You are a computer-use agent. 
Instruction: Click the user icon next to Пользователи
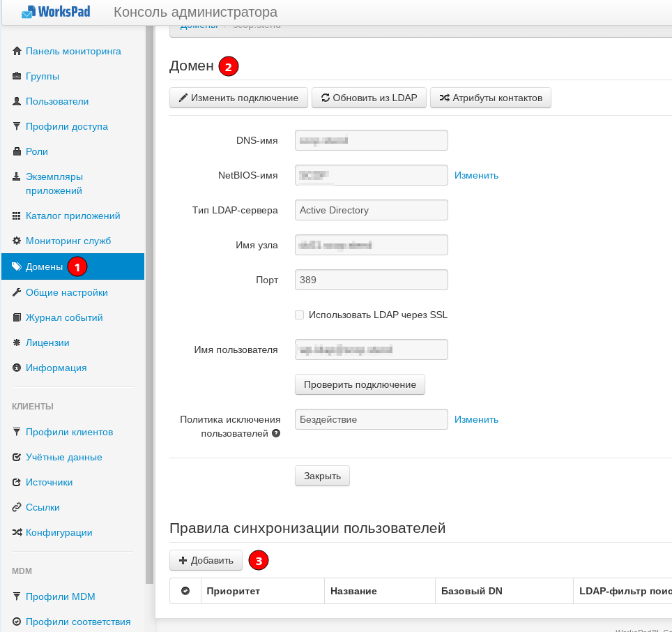pyautogui.click(x=17, y=101)
